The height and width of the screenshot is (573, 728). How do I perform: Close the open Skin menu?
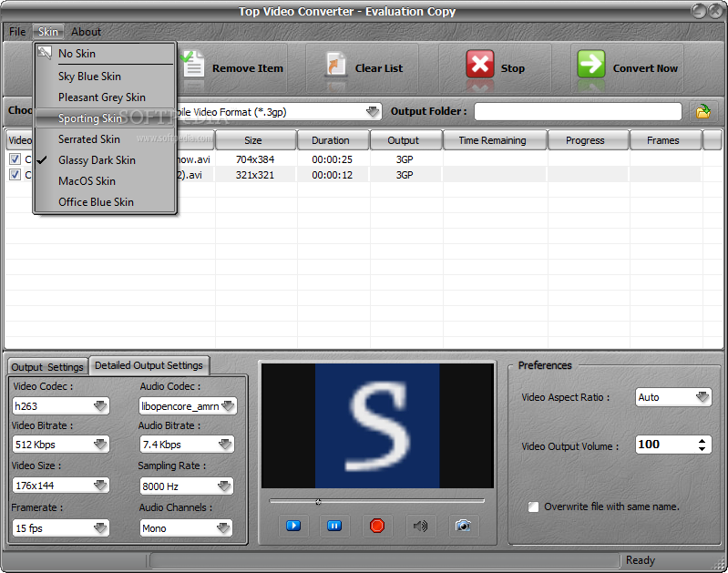point(48,32)
